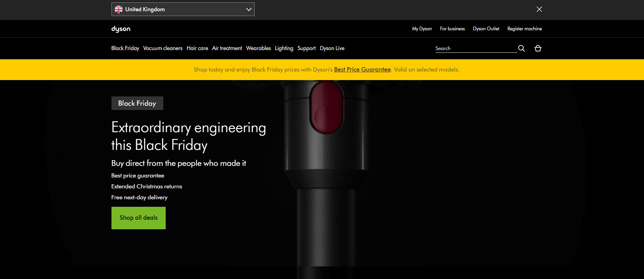The image size is (644, 279).
Task: Open Best Price Guarantee link
Action: (x=362, y=69)
